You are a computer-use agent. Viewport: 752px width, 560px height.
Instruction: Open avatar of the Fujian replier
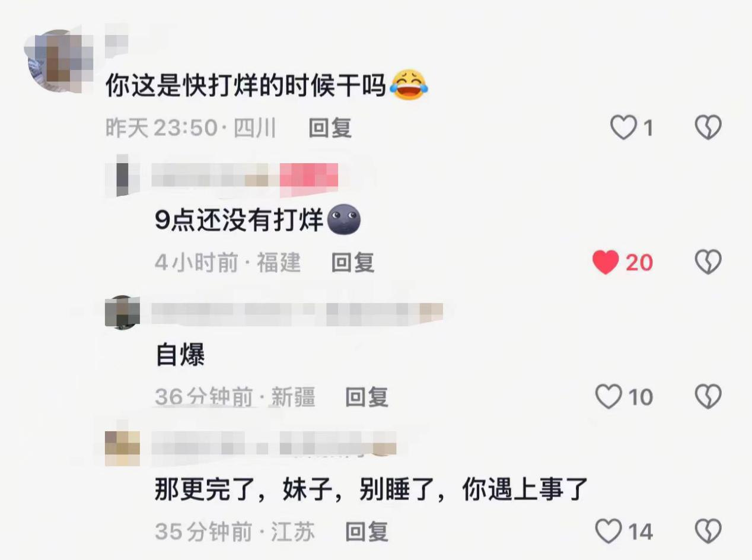point(123,176)
